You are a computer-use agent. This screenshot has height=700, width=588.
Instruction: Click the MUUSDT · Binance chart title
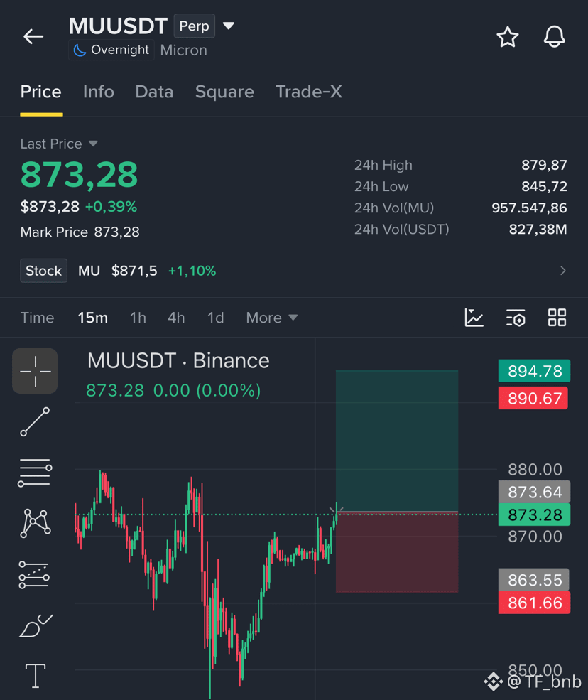pyautogui.click(x=178, y=361)
